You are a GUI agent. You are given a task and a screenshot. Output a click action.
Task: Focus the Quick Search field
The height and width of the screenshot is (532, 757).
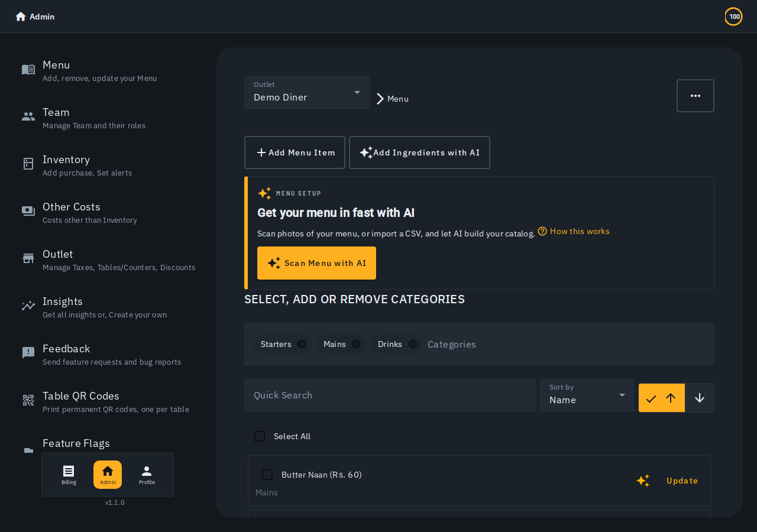(x=390, y=395)
